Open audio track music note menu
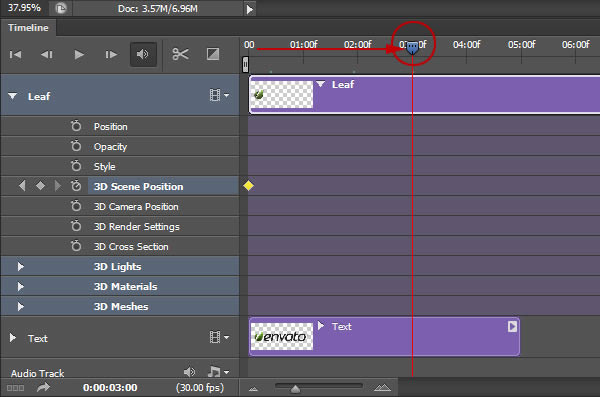Screen dimensions: 600x397 click(x=218, y=371)
